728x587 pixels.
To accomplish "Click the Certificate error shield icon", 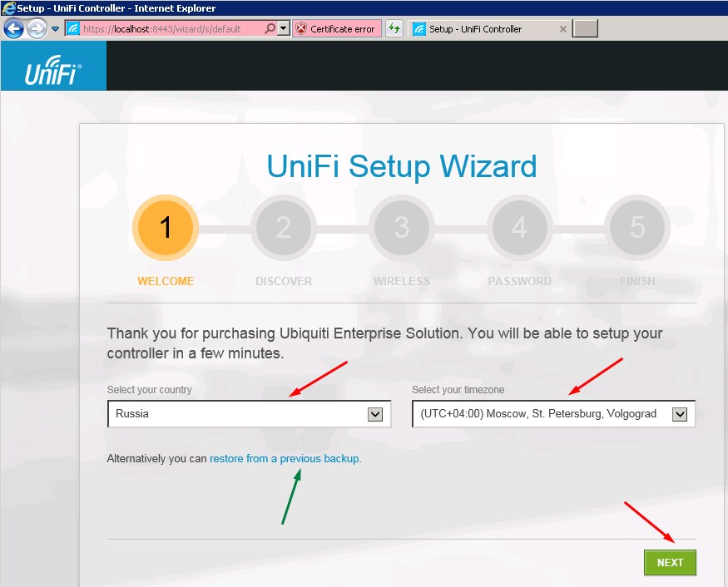I will tap(301, 29).
